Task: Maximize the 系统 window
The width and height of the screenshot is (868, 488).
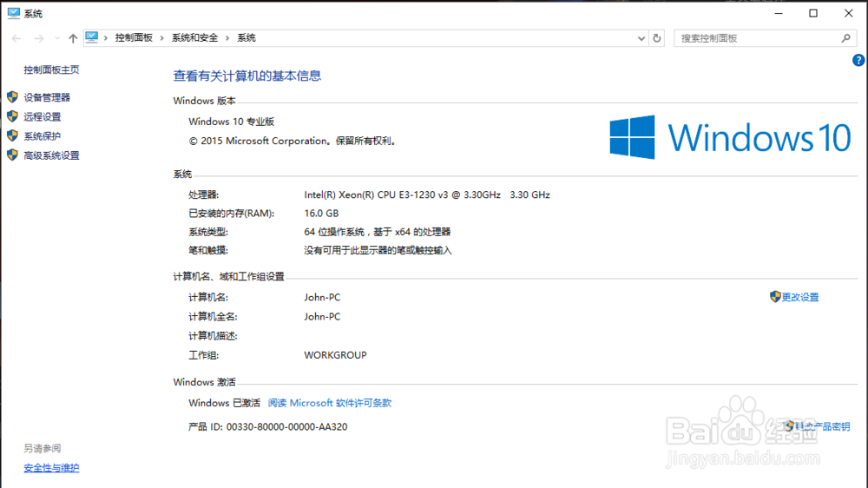Action: coord(813,13)
